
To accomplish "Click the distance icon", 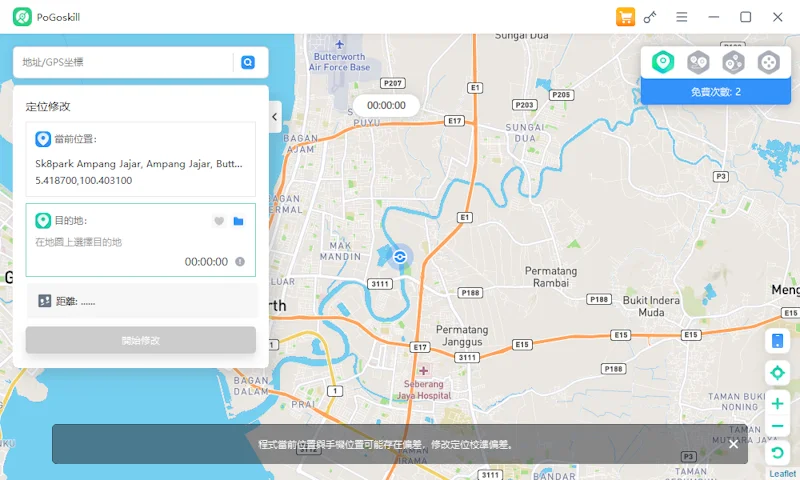I will [x=45, y=301].
